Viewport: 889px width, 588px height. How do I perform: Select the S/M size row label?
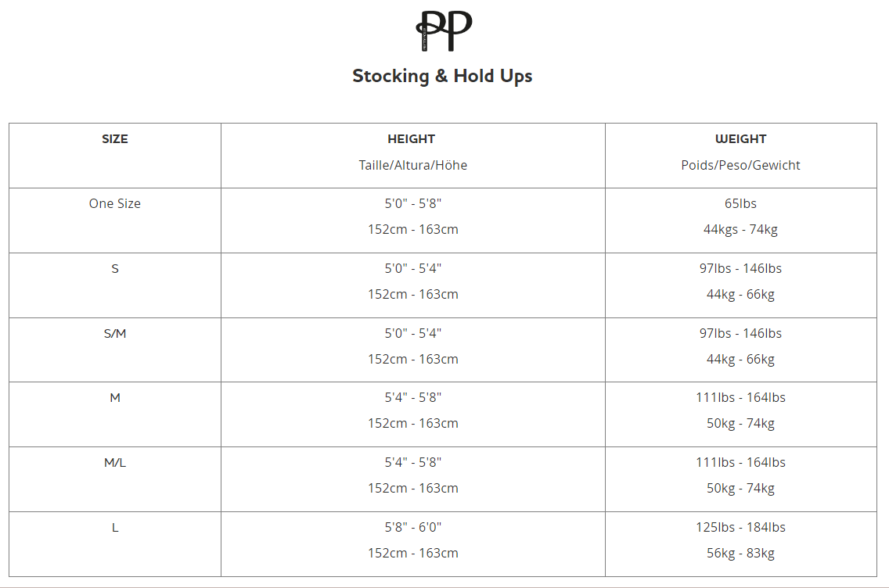point(115,333)
